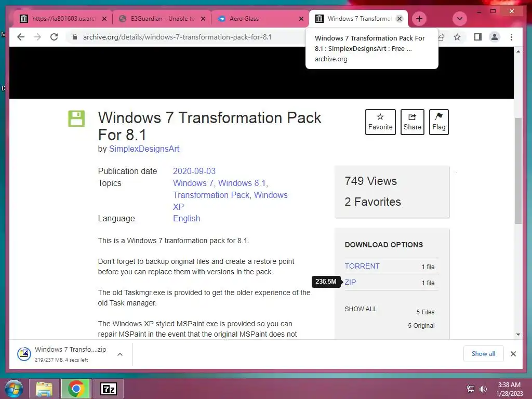
Task: Click the vertical scrollbar thumb
Action: point(518,170)
